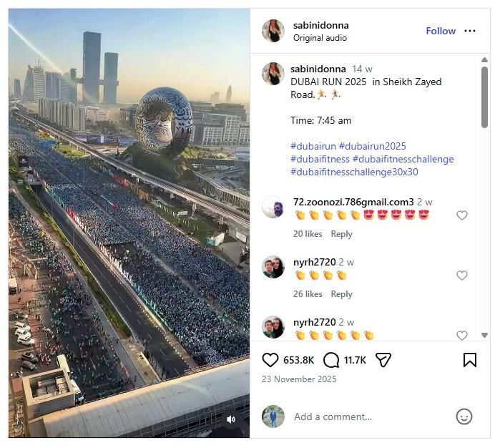The image size is (500, 448).
Task: Open the #dubairun2025 hashtag
Action: (373, 146)
